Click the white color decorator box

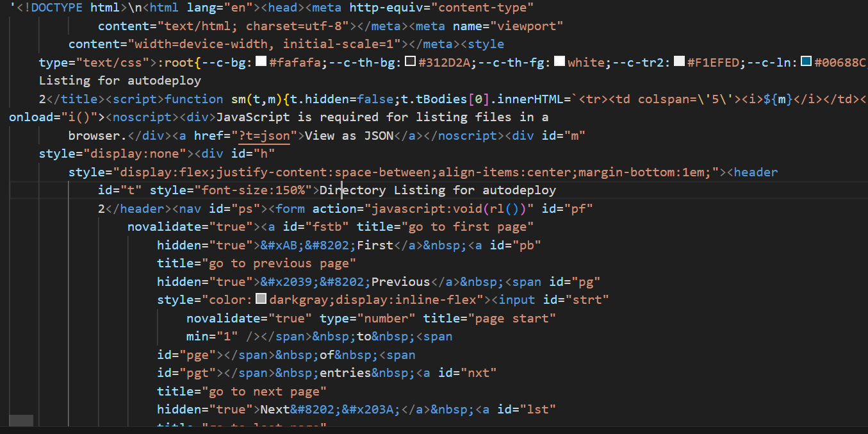559,62
